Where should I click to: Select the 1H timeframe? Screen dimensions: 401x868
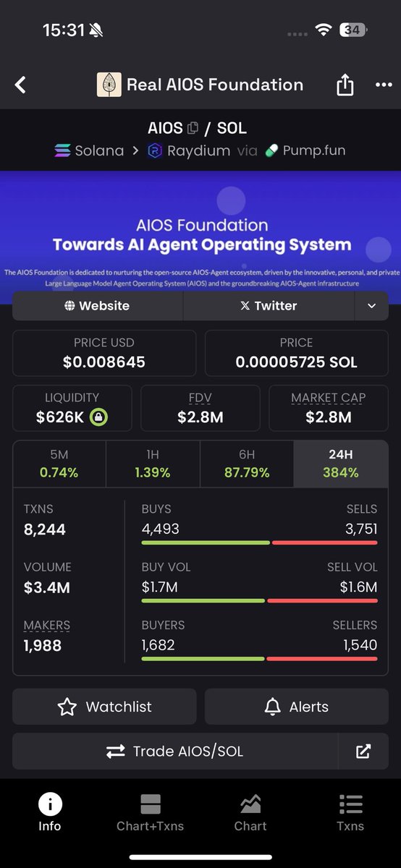(x=153, y=464)
